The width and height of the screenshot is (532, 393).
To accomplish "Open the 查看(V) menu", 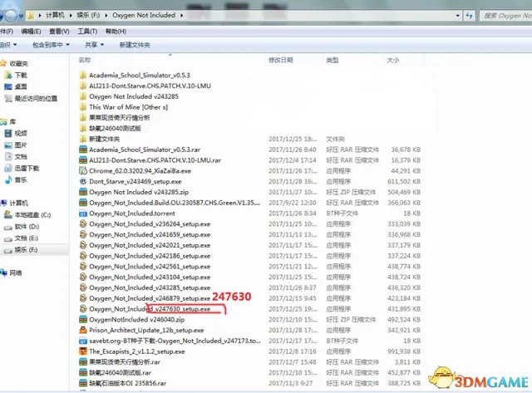I will (59, 32).
